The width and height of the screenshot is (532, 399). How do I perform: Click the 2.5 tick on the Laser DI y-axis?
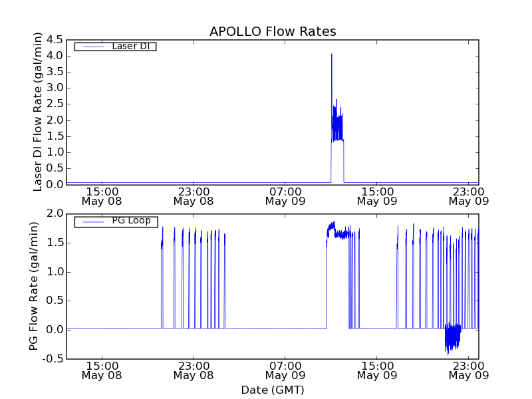[55, 104]
